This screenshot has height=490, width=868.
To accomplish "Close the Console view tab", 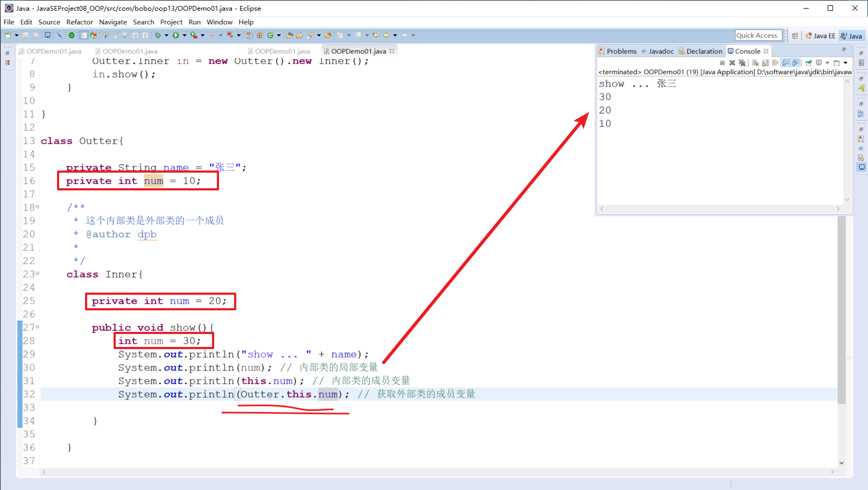I will point(766,51).
